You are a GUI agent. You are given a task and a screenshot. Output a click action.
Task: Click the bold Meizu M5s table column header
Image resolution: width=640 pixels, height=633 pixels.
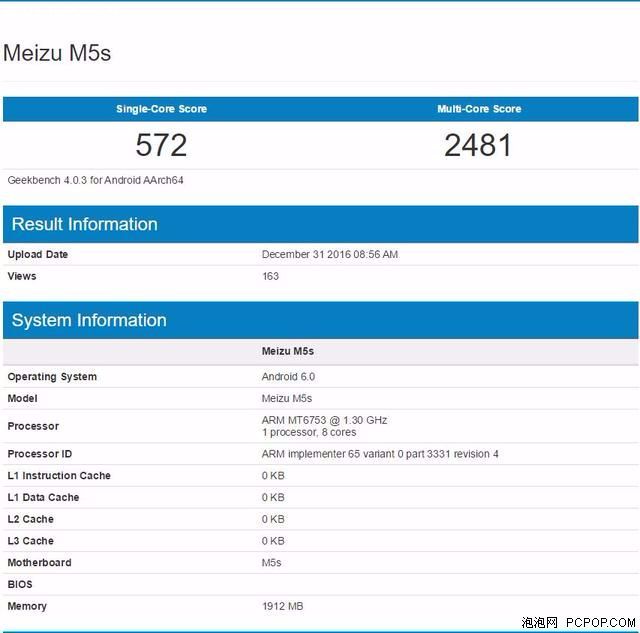pyautogui.click(x=288, y=351)
